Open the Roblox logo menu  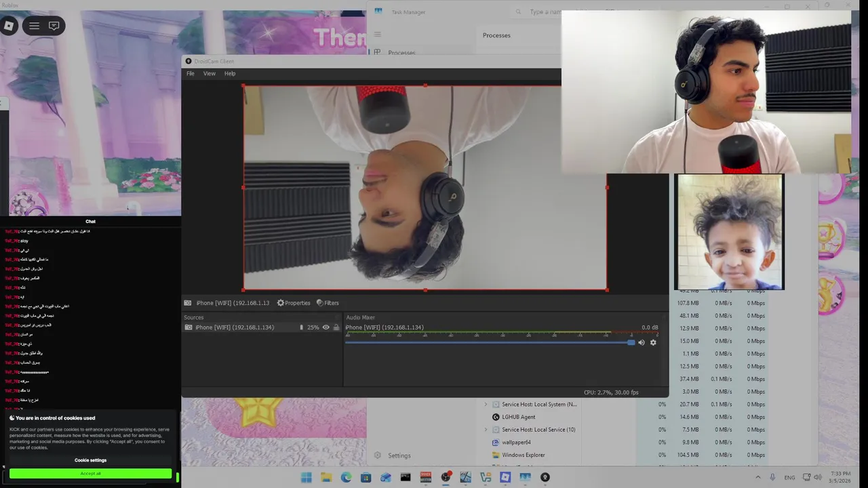[9, 26]
